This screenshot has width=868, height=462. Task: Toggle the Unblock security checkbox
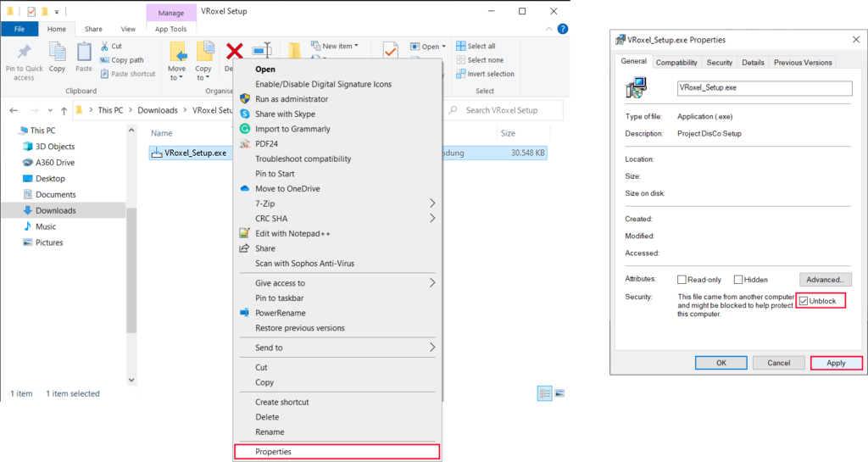point(804,301)
